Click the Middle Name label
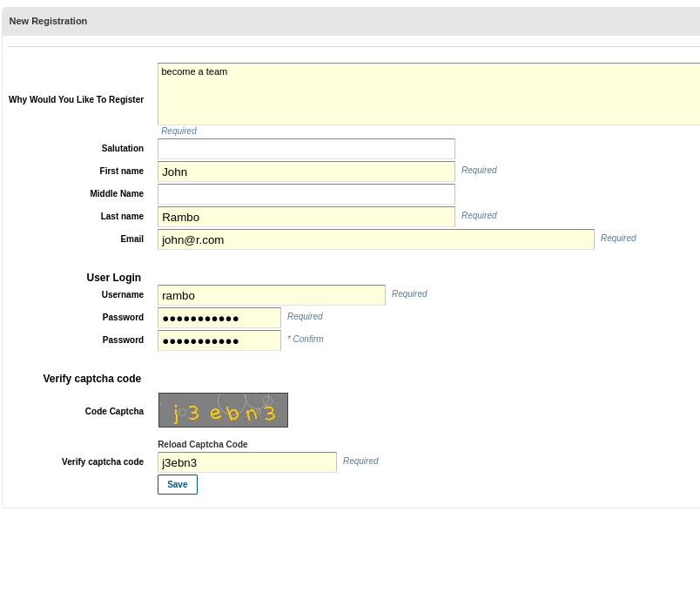Image resolution: width=700 pixels, height=606 pixels. 117,193
